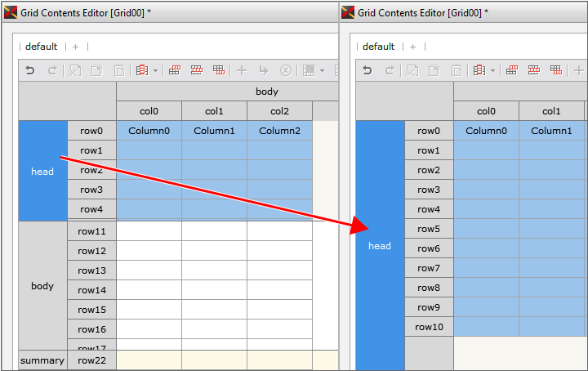The height and width of the screenshot is (371, 588).
Task: Select the 'default' tab in the left window
Action: pos(41,47)
